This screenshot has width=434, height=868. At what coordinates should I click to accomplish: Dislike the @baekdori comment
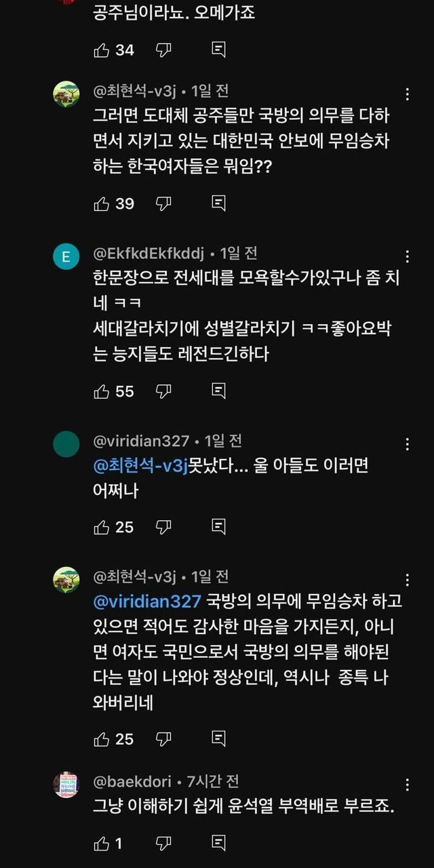(x=163, y=844)
